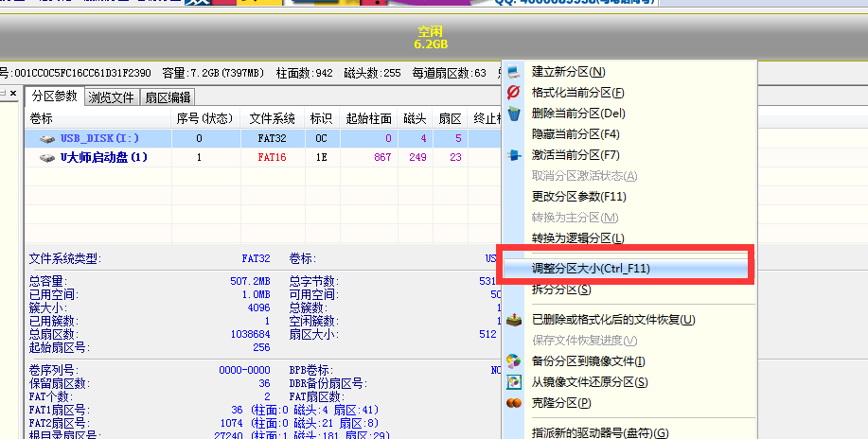The image size is (868, 439).
Task: Click the 文件系统 column header
Action: 273,119
